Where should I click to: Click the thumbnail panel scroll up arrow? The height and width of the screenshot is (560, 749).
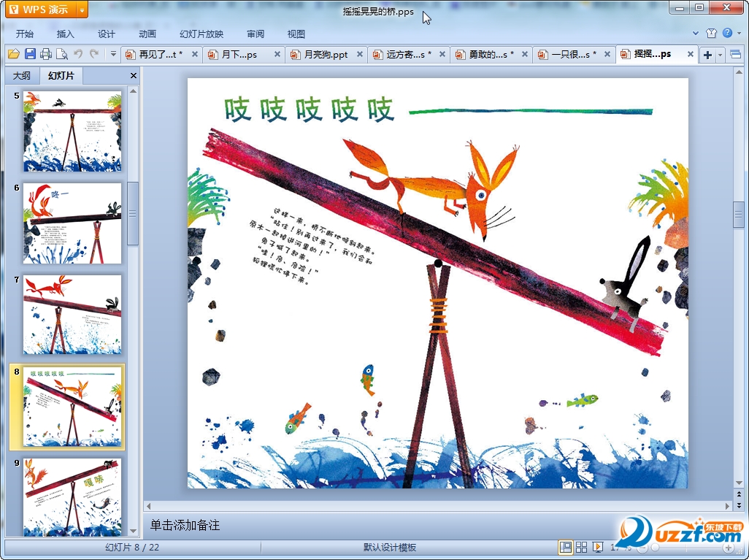[x=134, y=91]
